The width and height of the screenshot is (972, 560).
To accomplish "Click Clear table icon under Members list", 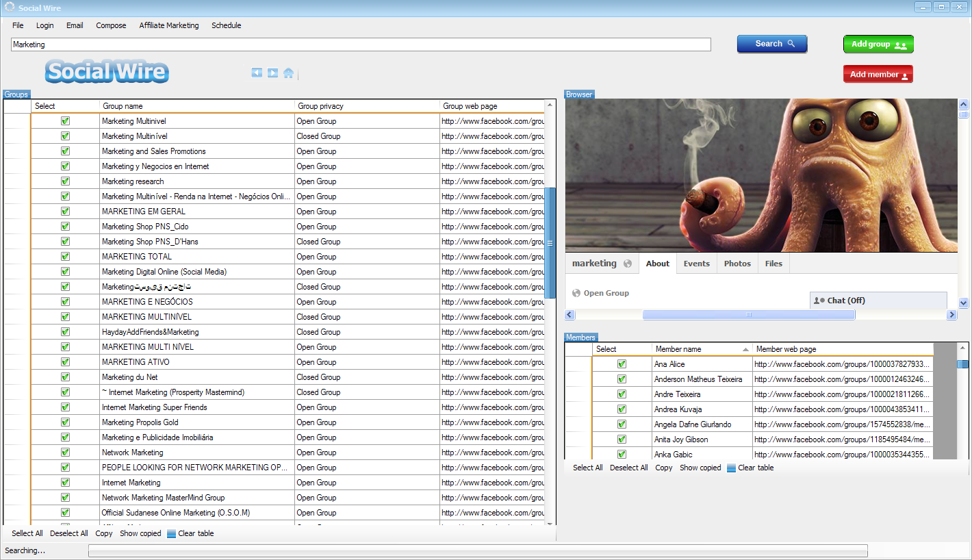I will point(732,468).
